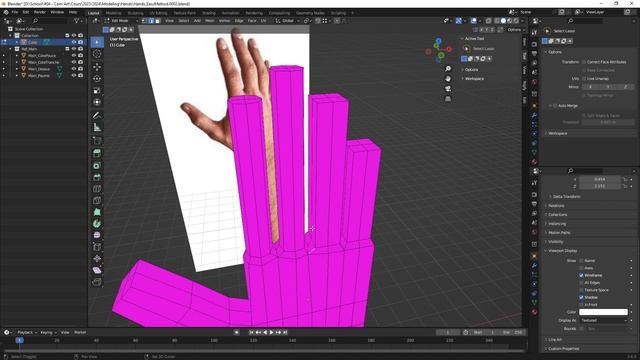Image resolution: width=640 pixels, height=360 pixels.
Task: Expand the Relations panel
Action: [556, 206]
